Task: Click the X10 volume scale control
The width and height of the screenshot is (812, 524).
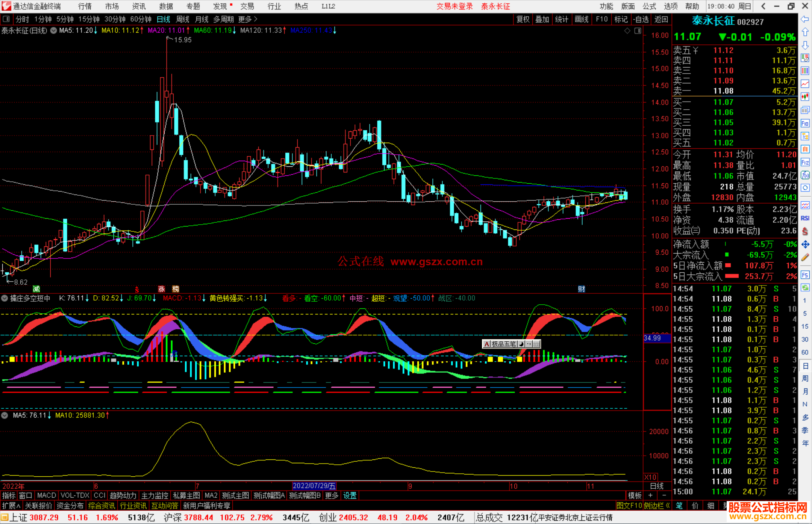Action: click(x=650, y=477)
